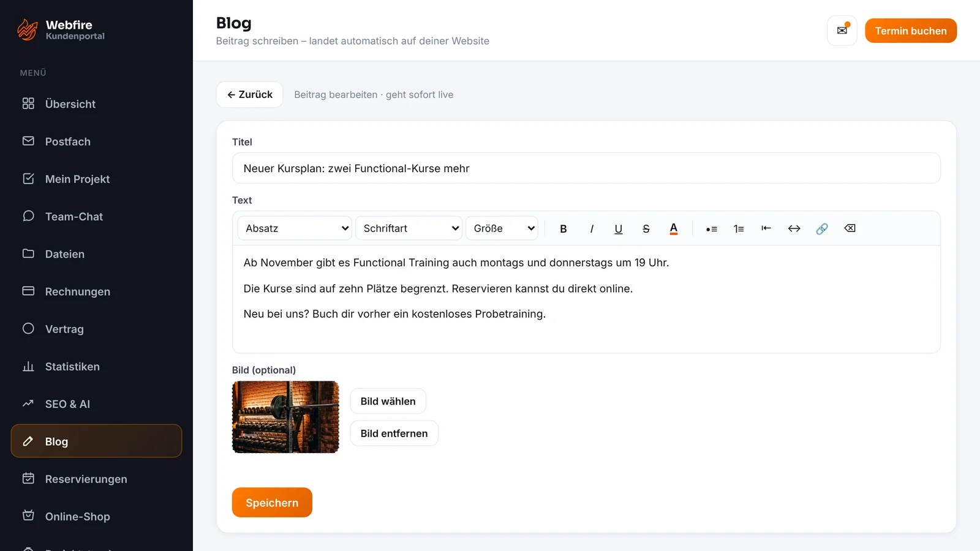Image resolution: width=980 pixels, height=551 pixels.
Task: Click the Vertrag circle icon
Action: pyautogui.click(x=28, y=328)
